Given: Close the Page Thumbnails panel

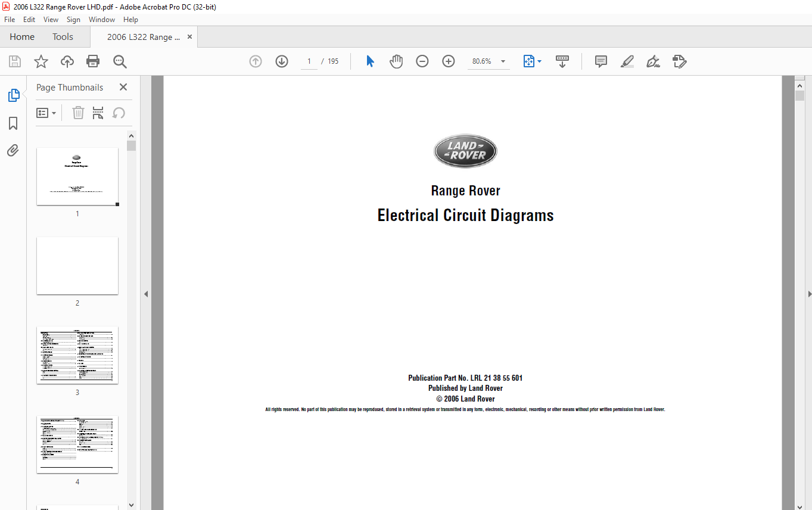Looking at the screenshot, I should (x=123, y=87).
